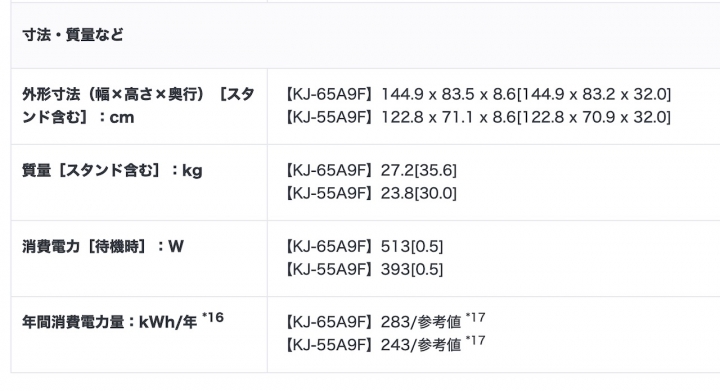Select KJ-65A9F dimensions 144.9 x 83.5 x 8.6 text
This screenshot has height=391, width=720.
448,95
